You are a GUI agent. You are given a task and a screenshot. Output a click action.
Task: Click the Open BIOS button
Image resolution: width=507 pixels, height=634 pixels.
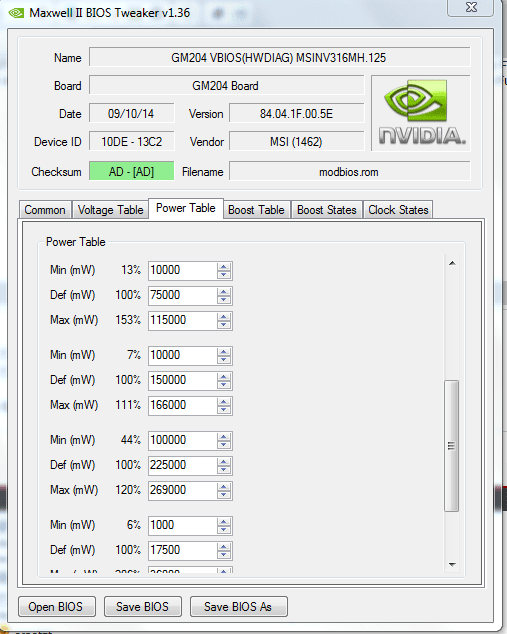pos(57,607)
